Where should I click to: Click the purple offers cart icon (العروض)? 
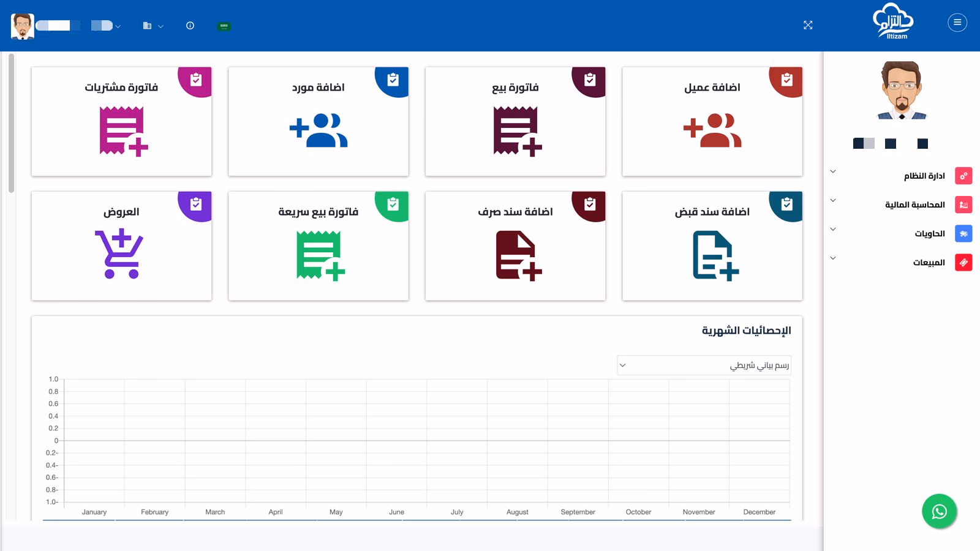click(x=119, y=253)
